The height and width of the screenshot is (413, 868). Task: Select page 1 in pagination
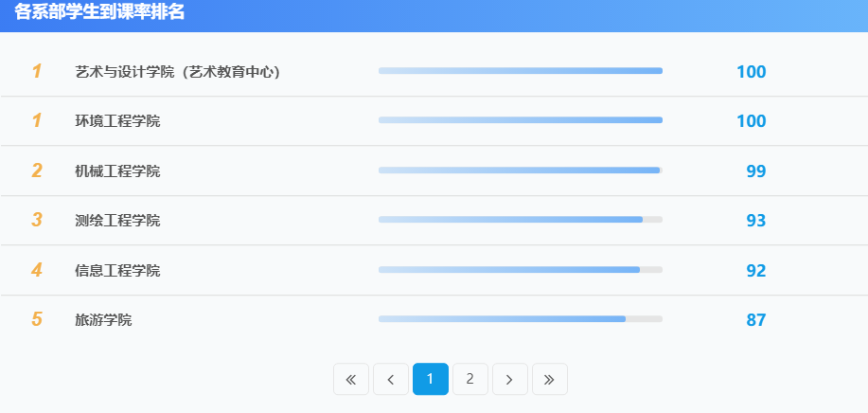click(x=431, y=380)
